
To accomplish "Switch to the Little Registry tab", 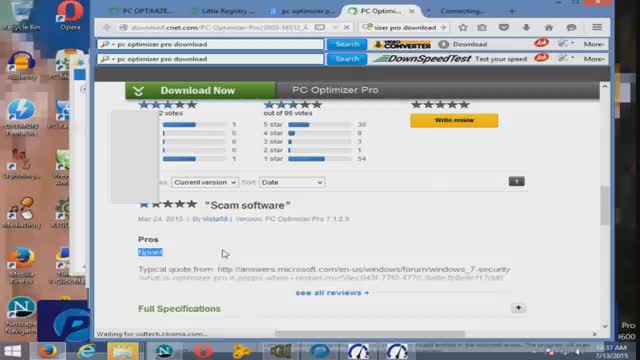I will tap(224, 11).
